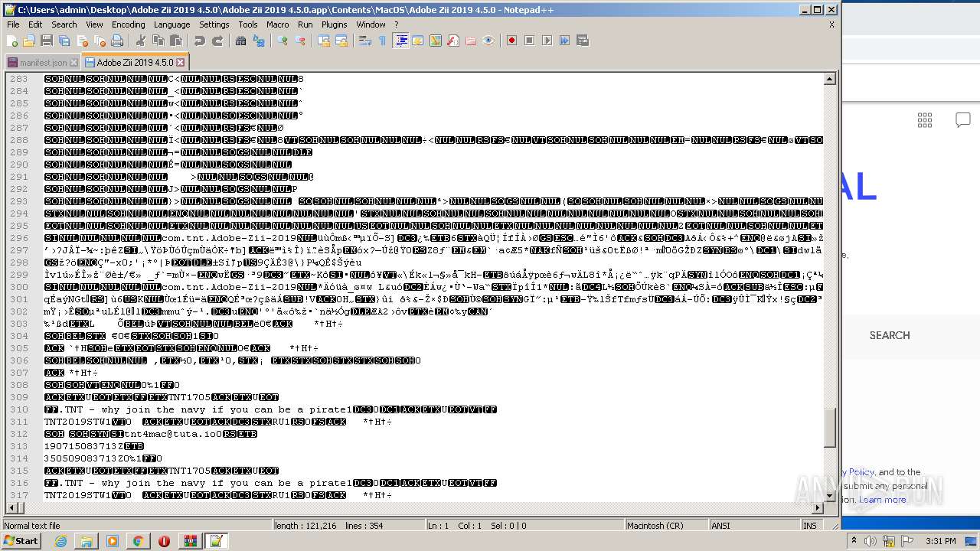
Task: Start macro recording with red dot
Action: (x=511, y=41)
